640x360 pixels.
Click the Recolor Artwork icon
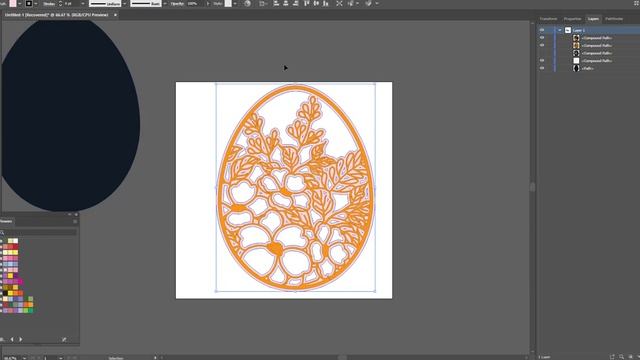[x=247, y=4]
